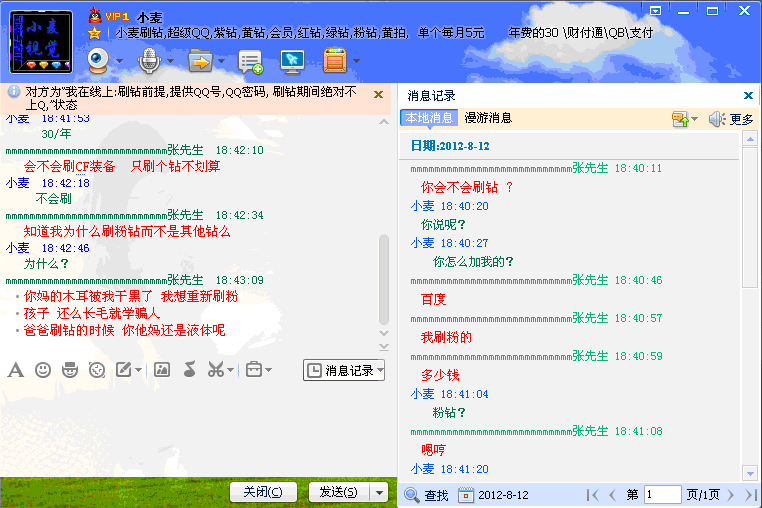This screenshot has width=762, height=508.
Task: Open the font settings A icon
Action: (x=16, y=370)
